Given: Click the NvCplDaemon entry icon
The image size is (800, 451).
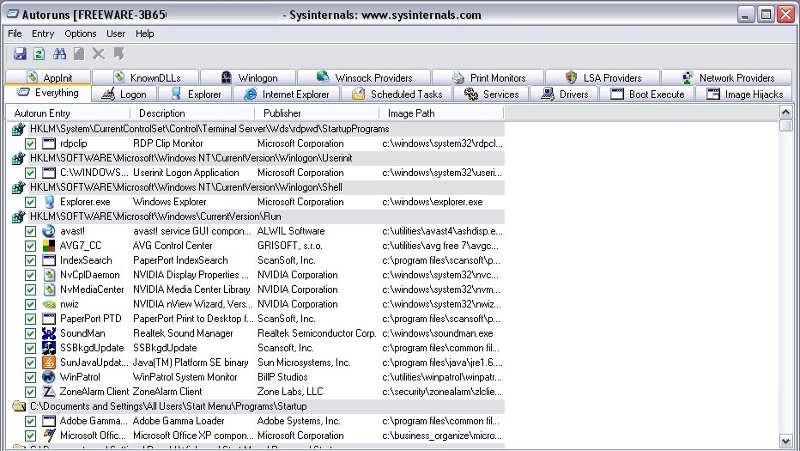Looking at the screenshot, I should (48, 275).
